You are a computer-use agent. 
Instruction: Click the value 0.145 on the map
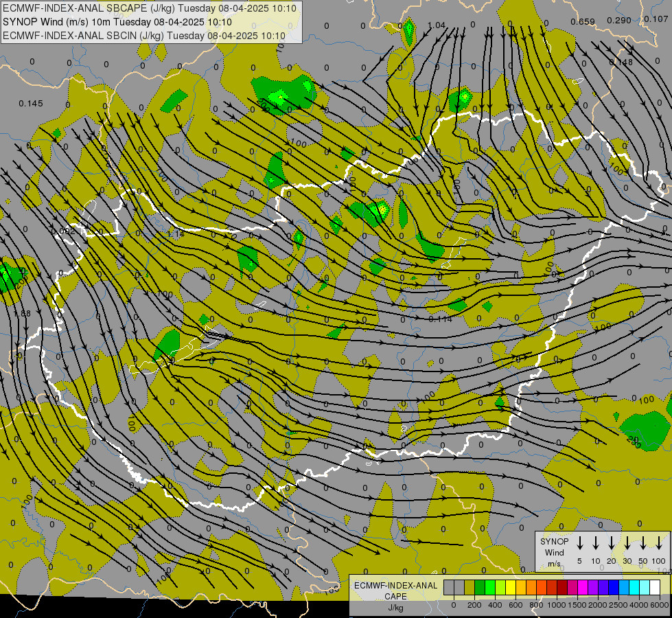(x=31, y=104)
